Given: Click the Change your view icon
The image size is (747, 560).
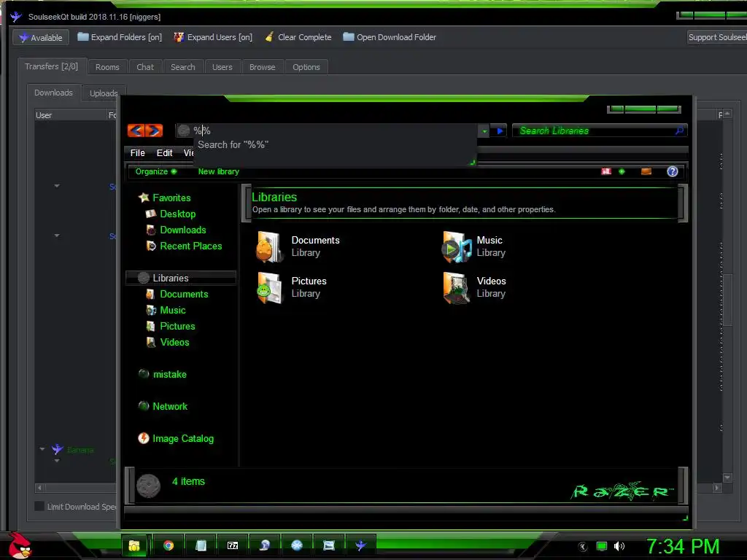Looking at the screenshot, I should (x=606, y=171).
